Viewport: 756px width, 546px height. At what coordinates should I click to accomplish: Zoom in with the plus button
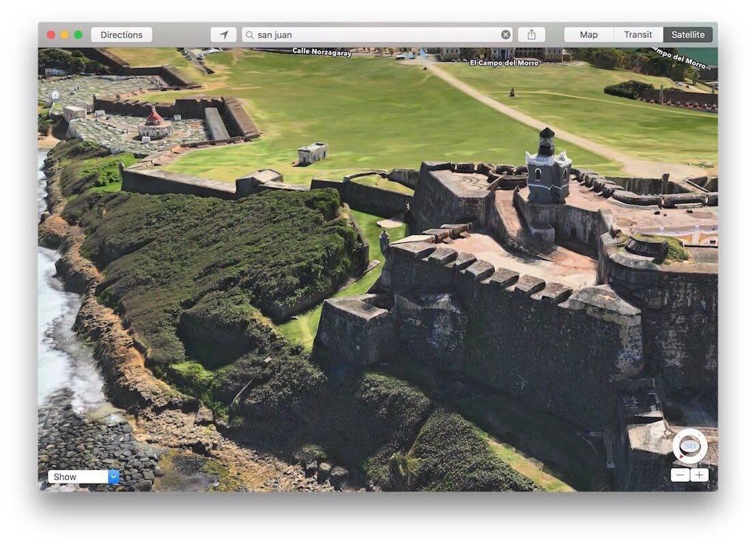click(x=699, y=475)
